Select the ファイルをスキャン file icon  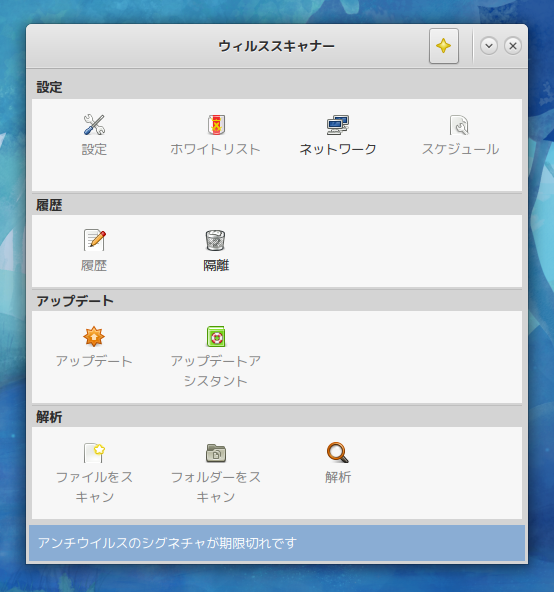click(94, 452)
